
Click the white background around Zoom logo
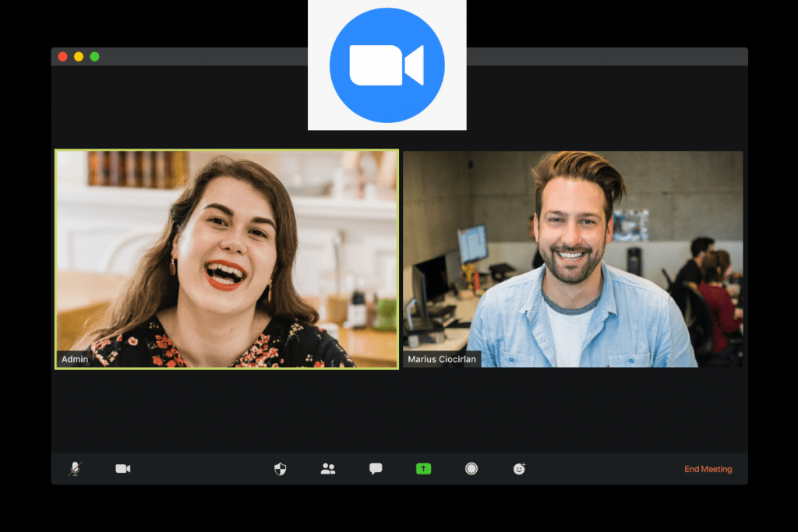320,117
